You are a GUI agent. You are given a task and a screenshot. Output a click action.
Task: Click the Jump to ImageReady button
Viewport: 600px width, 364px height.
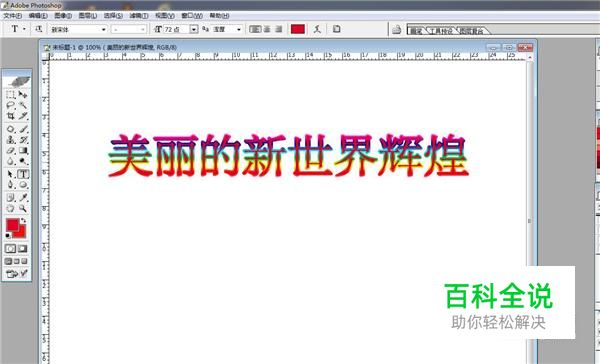tap(16, 273)
